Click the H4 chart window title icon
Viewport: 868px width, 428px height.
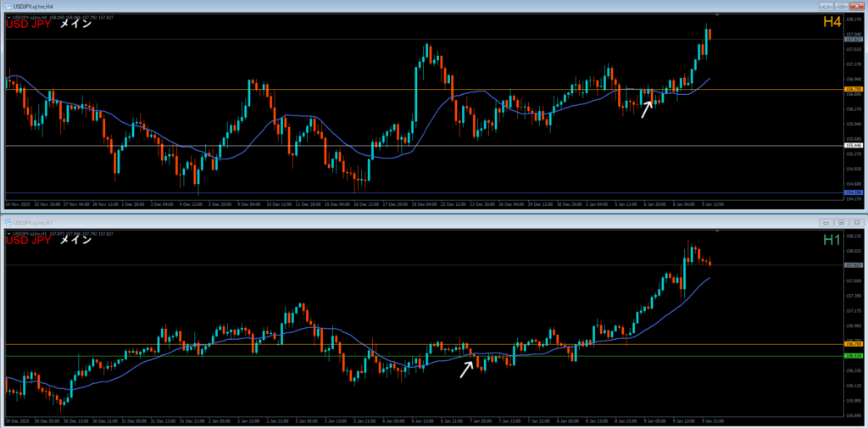[x=8, y=6]
